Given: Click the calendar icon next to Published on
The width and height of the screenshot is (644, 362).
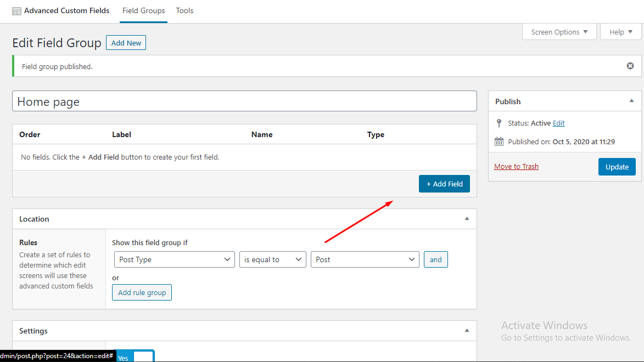Looking at the screenshot, I should click(x=499, y=141).
